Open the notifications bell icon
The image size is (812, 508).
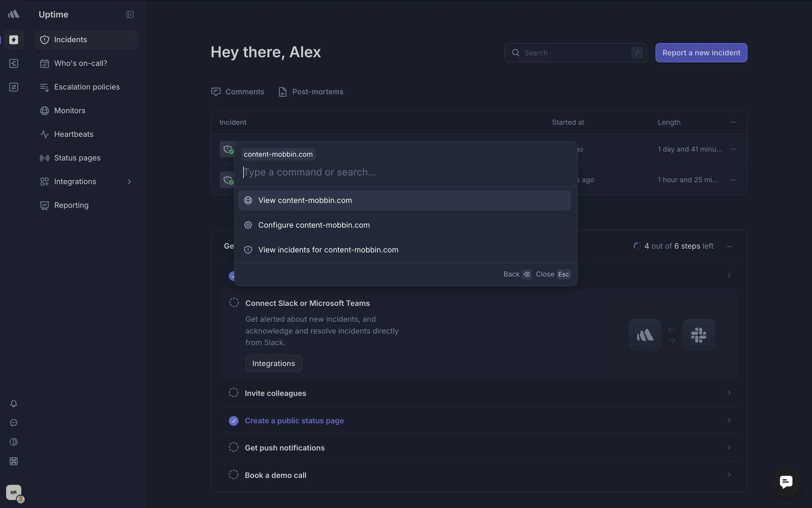pyautogui.click(x=14, y=404)
